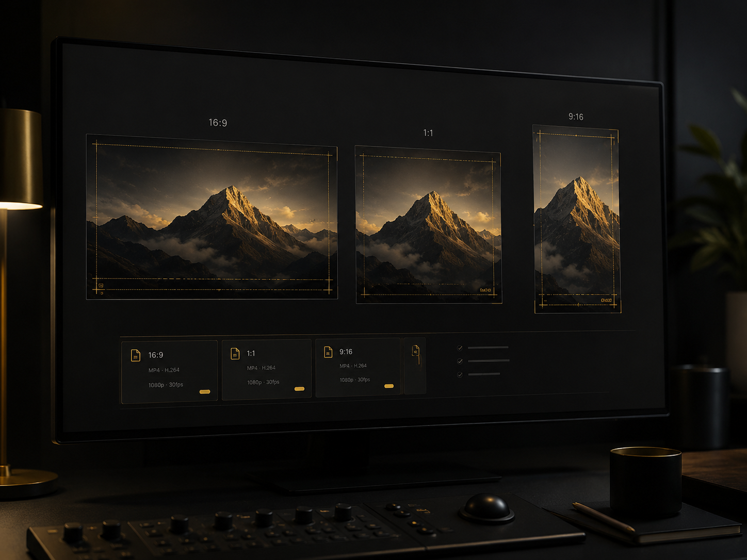Click the corner badge inside the 9:16 preview

pos(606,300)
